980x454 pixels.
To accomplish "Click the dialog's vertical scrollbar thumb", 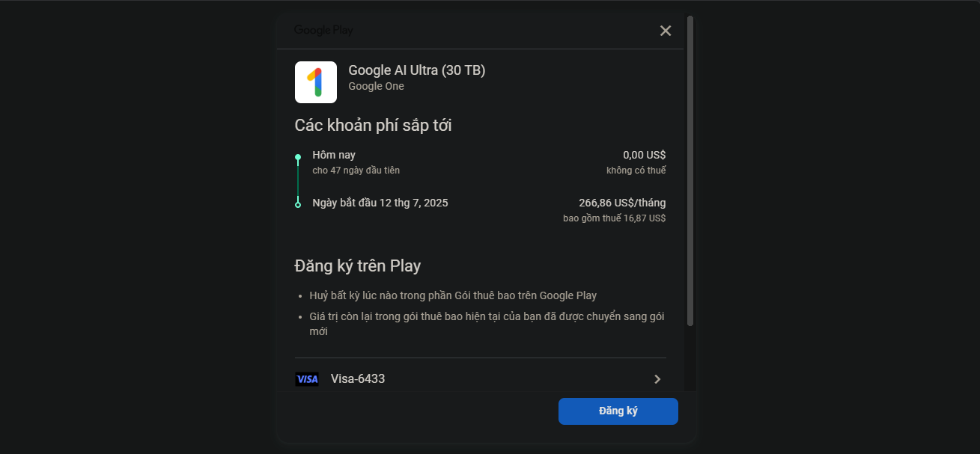I will pos(690,171).
